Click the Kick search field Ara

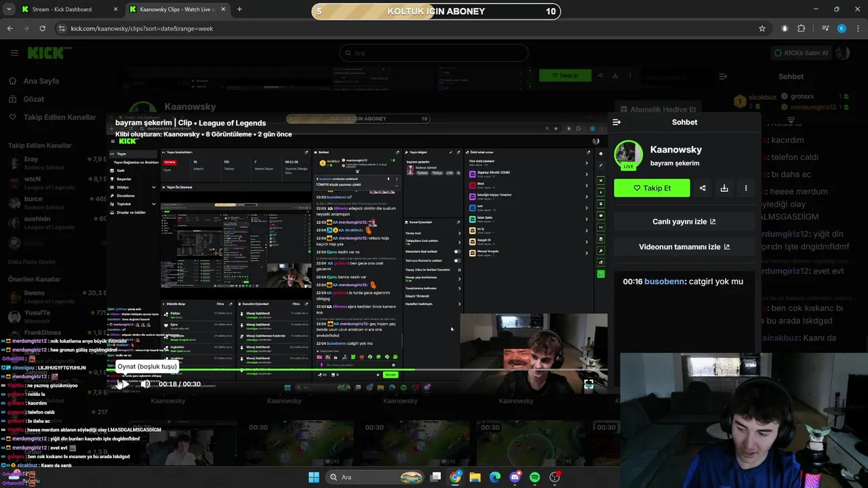coord(434,53)
